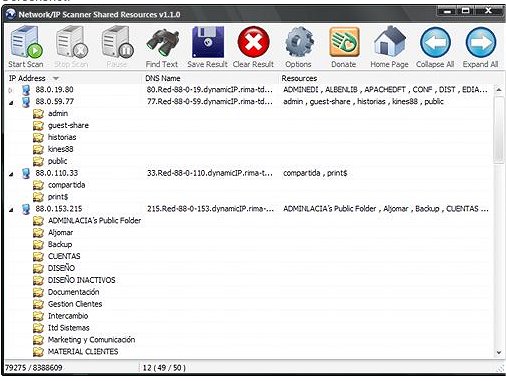The height and width of the screenshot is (381, 506).
Task: Go to the Home Page
Action: click(389, 47)
